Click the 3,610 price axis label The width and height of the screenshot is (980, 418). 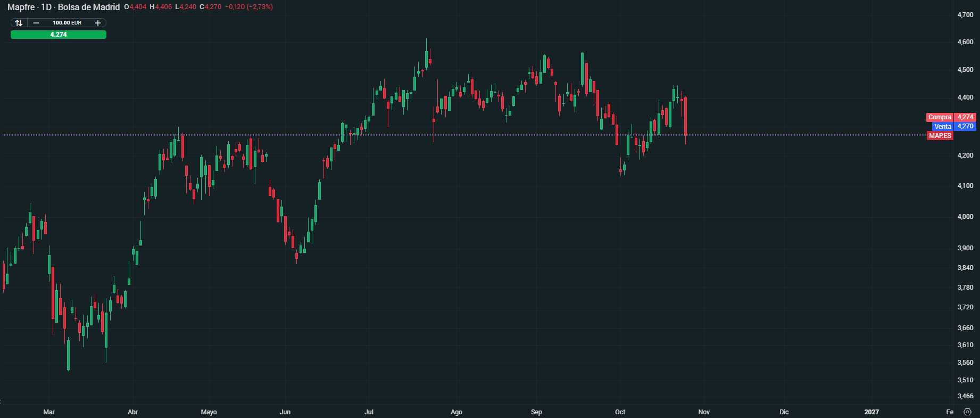[965, 345]
